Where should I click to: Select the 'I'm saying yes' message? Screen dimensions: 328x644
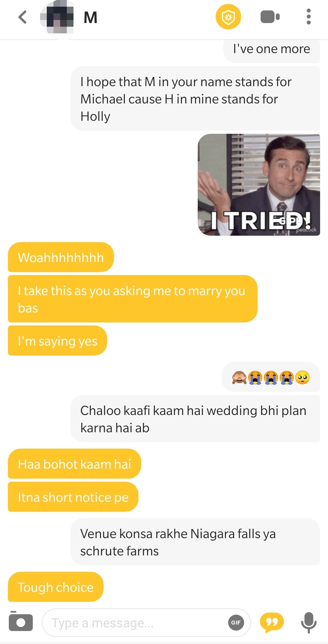pos(57,341)
